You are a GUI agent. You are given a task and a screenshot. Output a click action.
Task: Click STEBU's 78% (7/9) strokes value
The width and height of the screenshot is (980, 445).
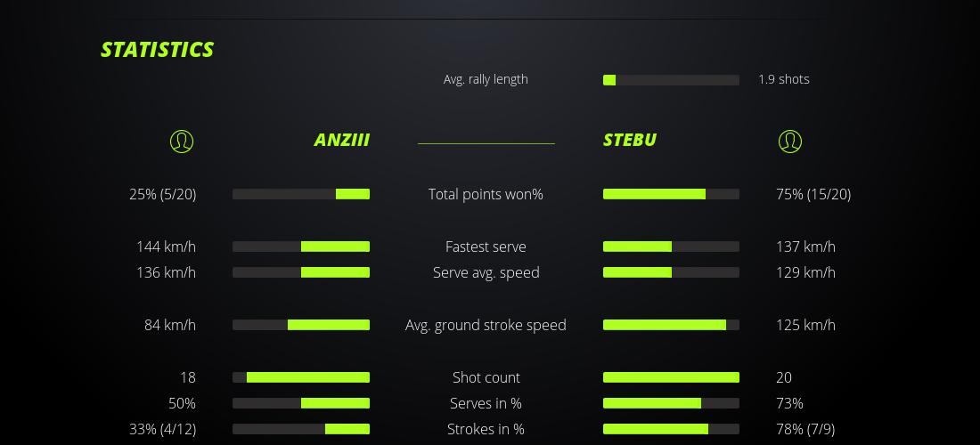tap(805, 429)
